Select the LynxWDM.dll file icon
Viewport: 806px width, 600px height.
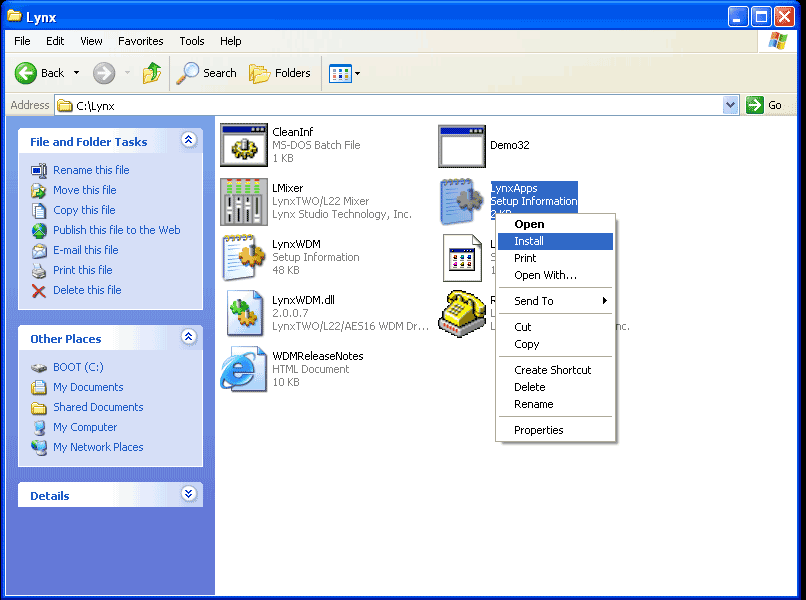[243, 313]
